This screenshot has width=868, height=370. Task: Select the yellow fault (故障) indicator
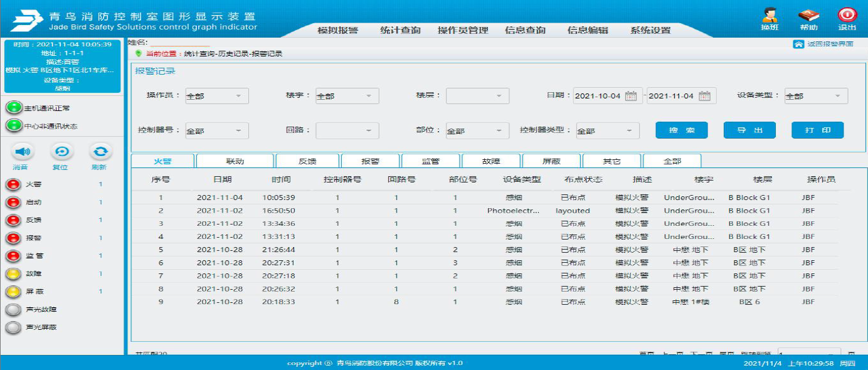point(13,274)
